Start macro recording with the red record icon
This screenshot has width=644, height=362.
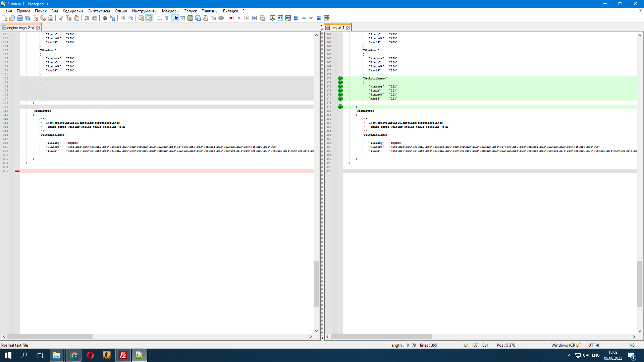(x=231, y=18)
